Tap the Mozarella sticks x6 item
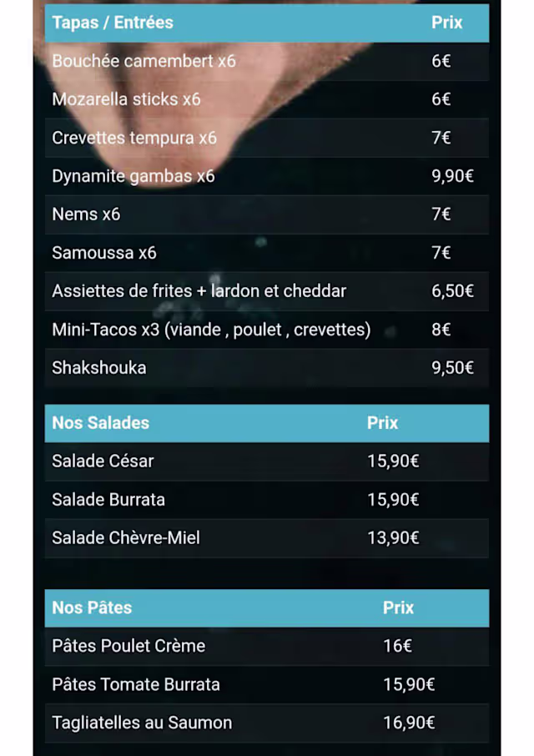 click(126, 99)
